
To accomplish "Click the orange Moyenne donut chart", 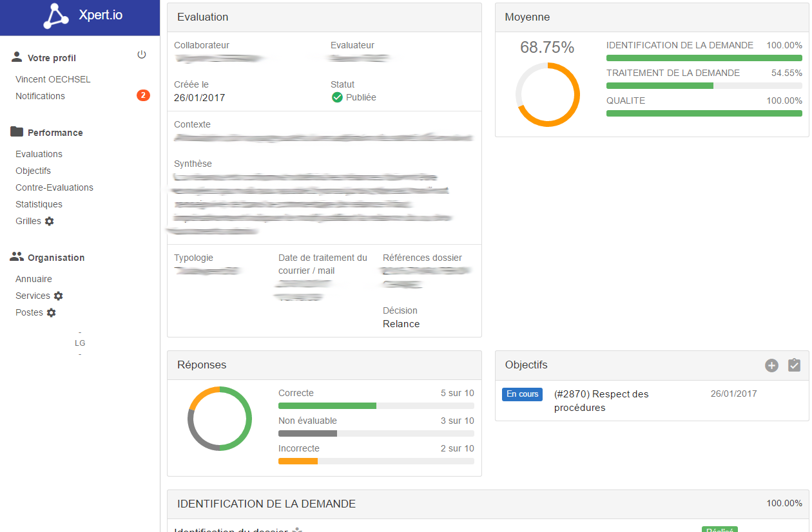I will pyautogui.click(x=548, y=95).
